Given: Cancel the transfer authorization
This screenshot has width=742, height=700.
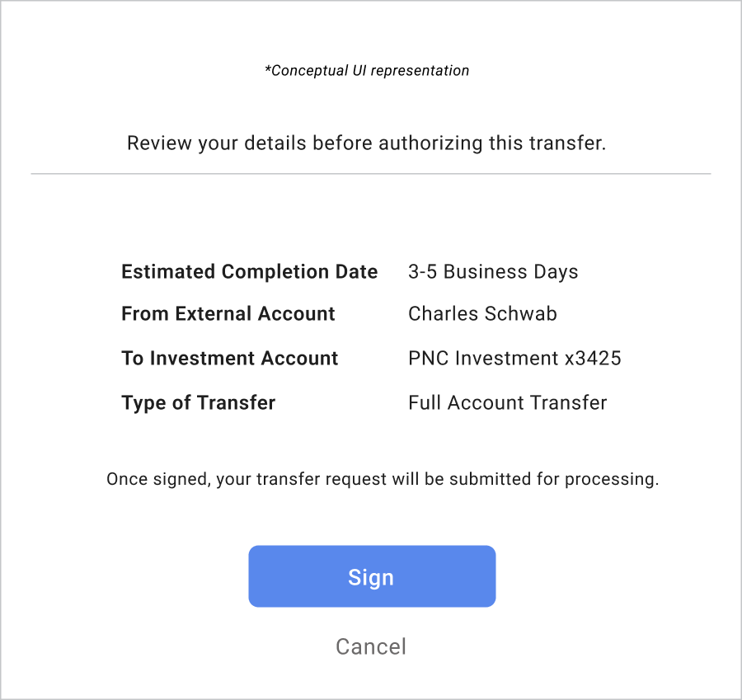Looking at the screenshot, I should point(371,646).
